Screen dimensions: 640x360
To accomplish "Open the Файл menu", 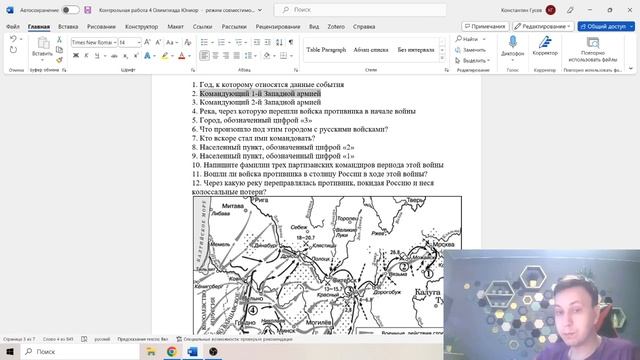I will tap(13, 27).
